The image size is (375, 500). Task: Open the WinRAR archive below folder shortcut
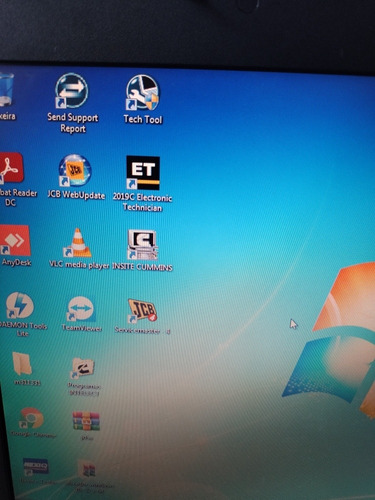(x=86, y=421)
